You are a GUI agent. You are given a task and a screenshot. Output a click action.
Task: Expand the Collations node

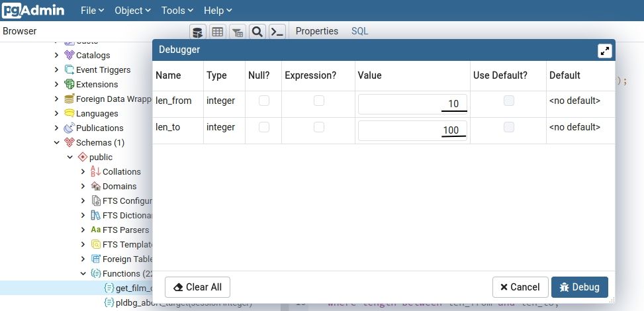pyautogui.click(x=83, y=172)
